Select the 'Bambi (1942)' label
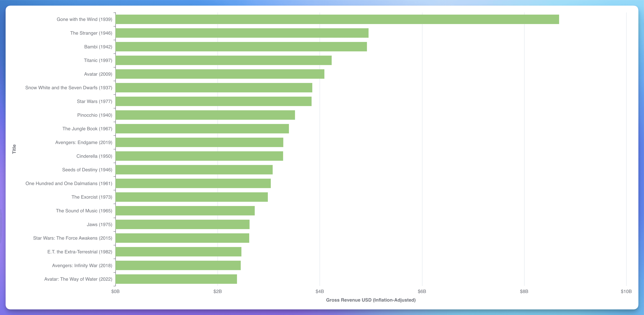Image resolution: width=644 pixels, height=315 pixels. 98,47
